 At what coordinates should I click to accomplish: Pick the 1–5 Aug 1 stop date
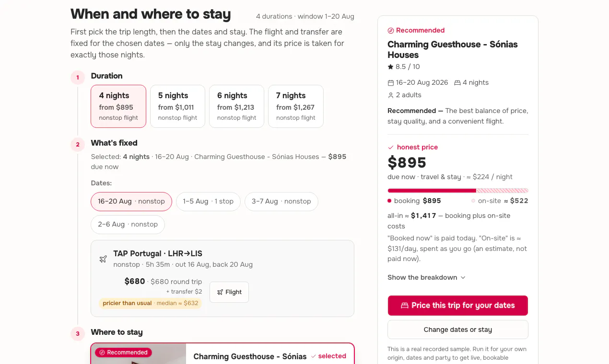[208, 201]
